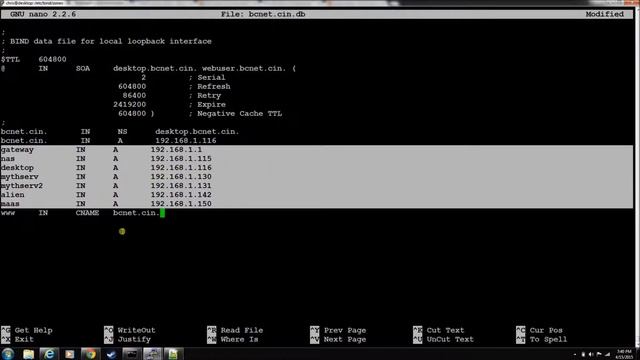Click the 'File: bcnet.cin.db' header text

(x=263, y=14)
